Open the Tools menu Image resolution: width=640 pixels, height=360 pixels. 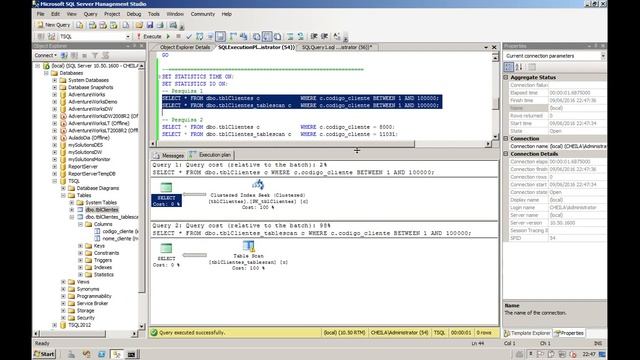(x=154, y=14)
